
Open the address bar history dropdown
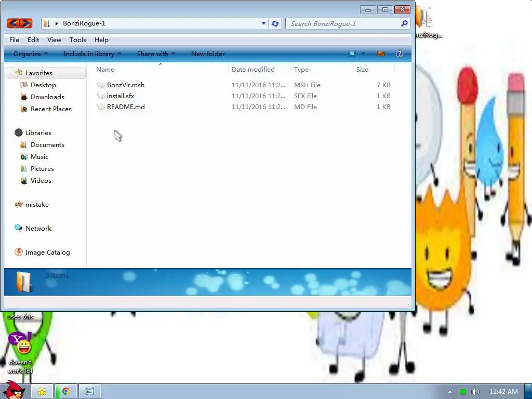(263, 23)
